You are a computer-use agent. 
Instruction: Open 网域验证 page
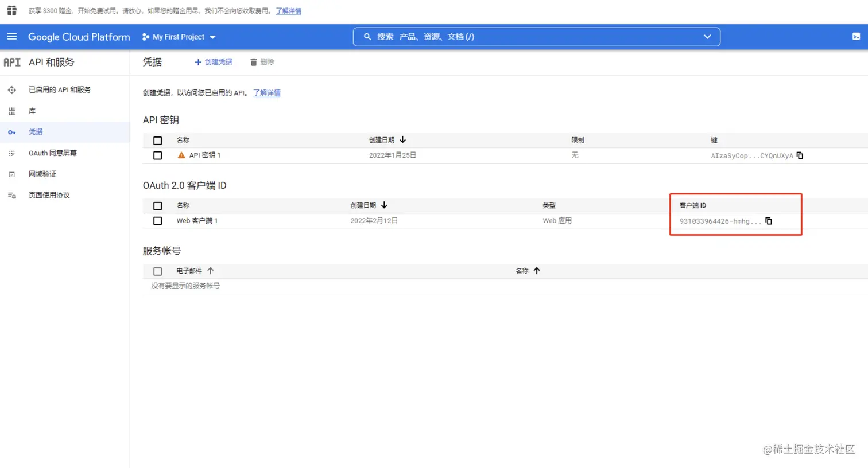coord(42,174)
